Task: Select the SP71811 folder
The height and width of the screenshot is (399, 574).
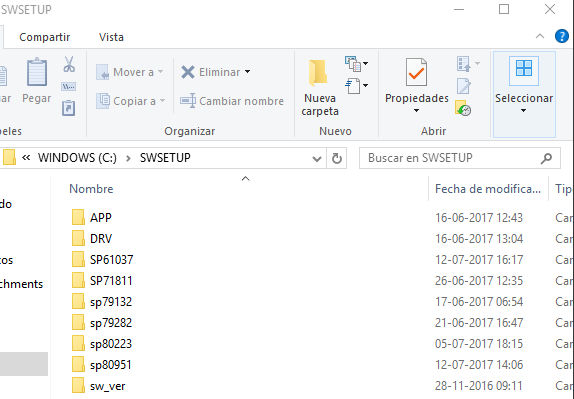Action: 111,281
